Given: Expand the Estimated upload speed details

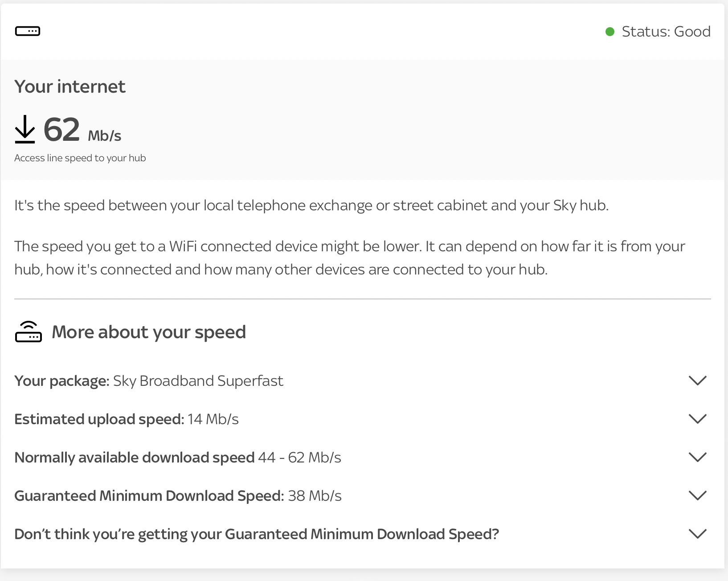Looking at the screenshot, I should [698, 418].
